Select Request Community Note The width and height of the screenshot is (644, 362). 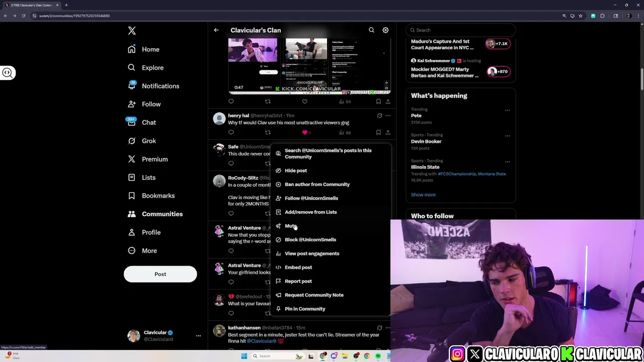pyautogui.click(x=331, y=295)
